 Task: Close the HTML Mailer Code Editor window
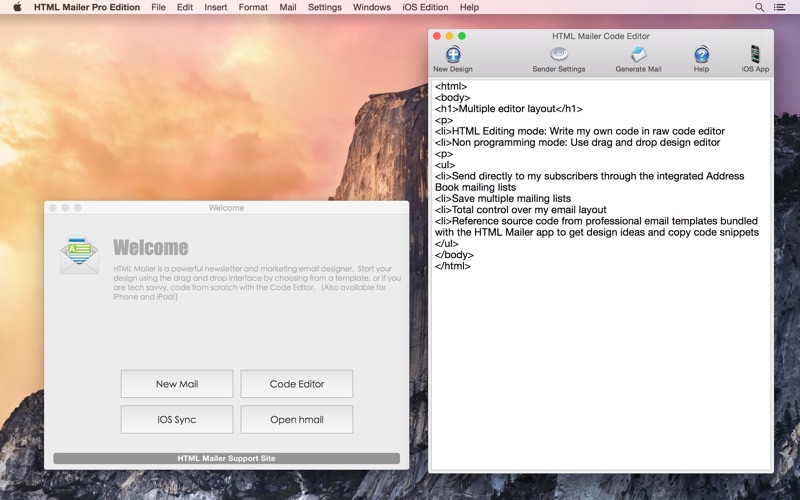click(x=437, y=36)
